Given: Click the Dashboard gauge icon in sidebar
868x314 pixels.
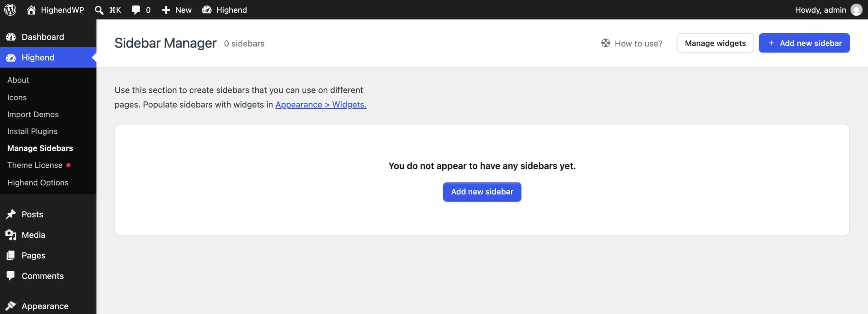Looking at the screenshot, I should point(11,37).
